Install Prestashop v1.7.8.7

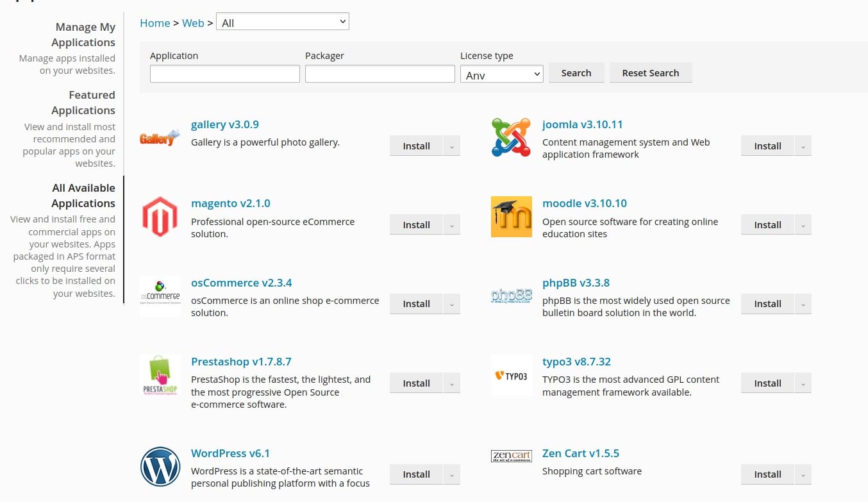click(416, 383)
